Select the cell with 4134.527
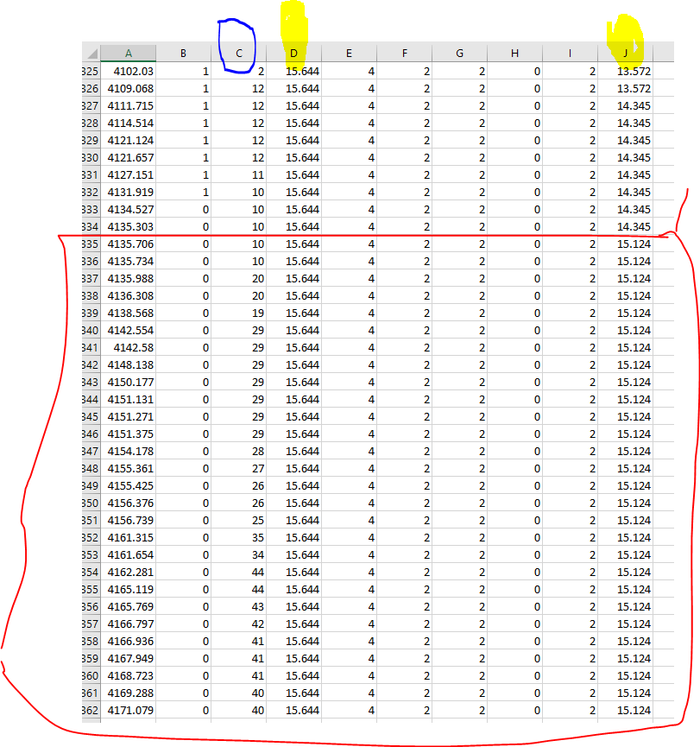The image size is (700, 747). [128, 210]
